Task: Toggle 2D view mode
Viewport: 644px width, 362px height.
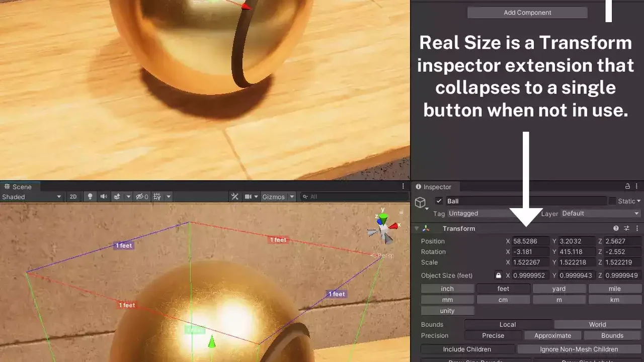Action: point(73,197)
